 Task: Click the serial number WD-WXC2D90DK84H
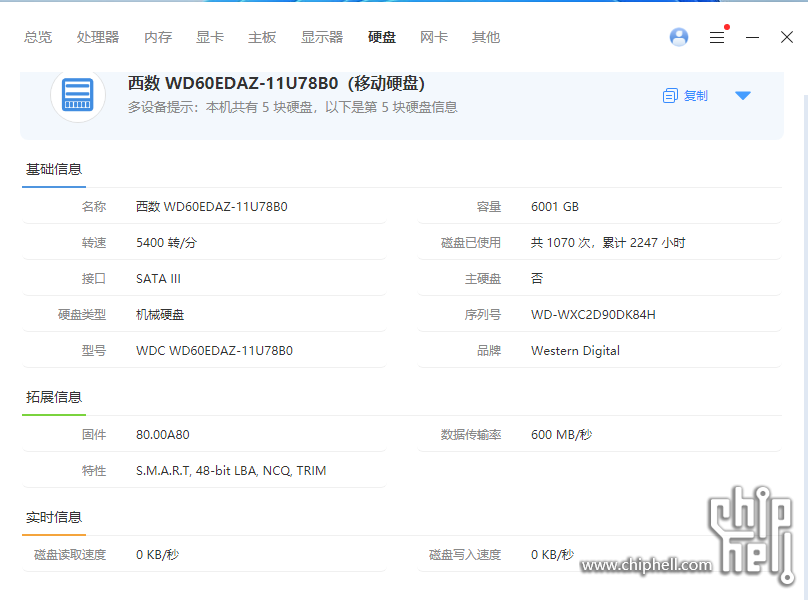pos(593,315)
